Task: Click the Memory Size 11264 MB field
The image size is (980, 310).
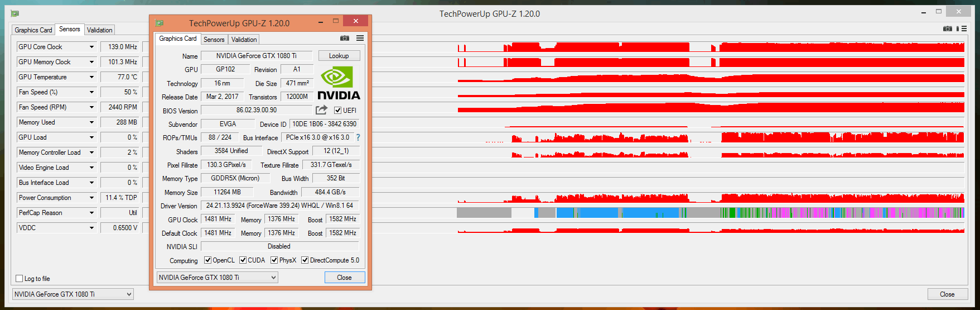Action: point(228,192)
